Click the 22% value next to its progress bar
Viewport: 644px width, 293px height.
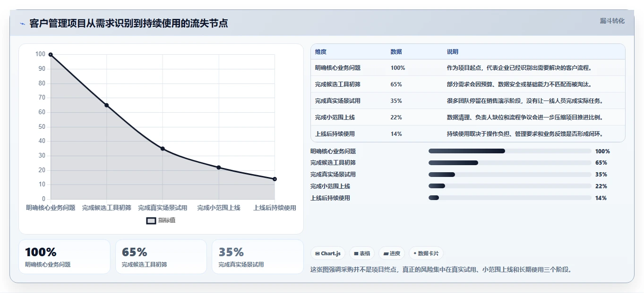point(601,186)
